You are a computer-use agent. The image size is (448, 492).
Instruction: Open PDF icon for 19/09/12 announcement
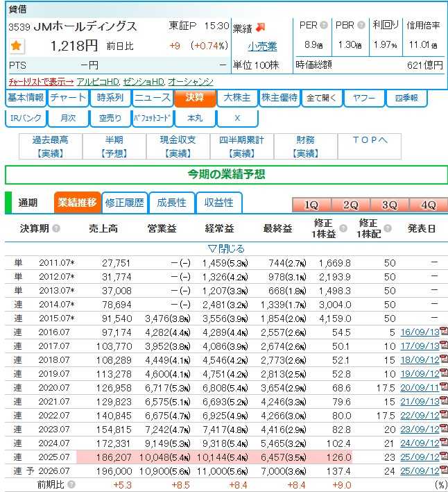[x=444, y=373]
